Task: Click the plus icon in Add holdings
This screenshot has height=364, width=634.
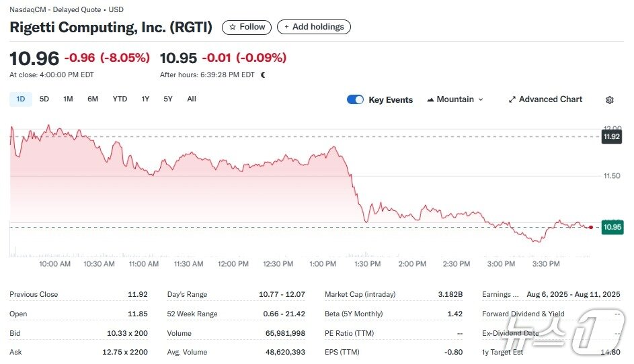Action: pyautogui.click(x=287, y=27)
